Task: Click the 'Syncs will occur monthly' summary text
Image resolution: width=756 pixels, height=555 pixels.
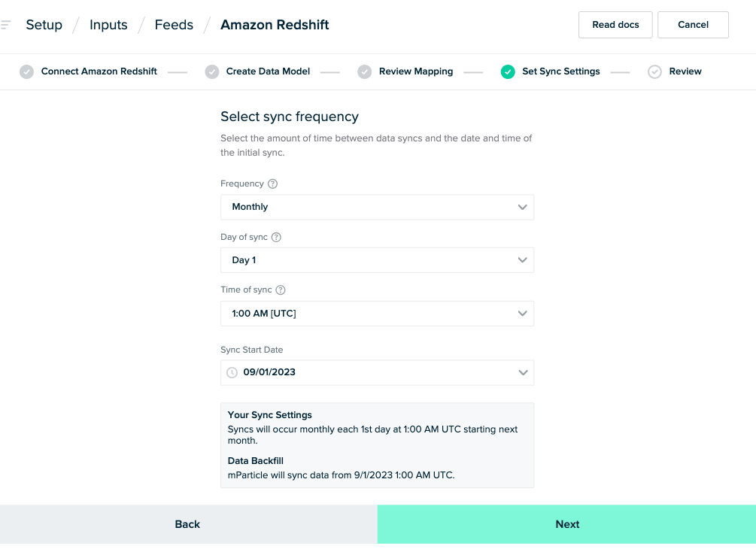Action: tap(372, 435)
